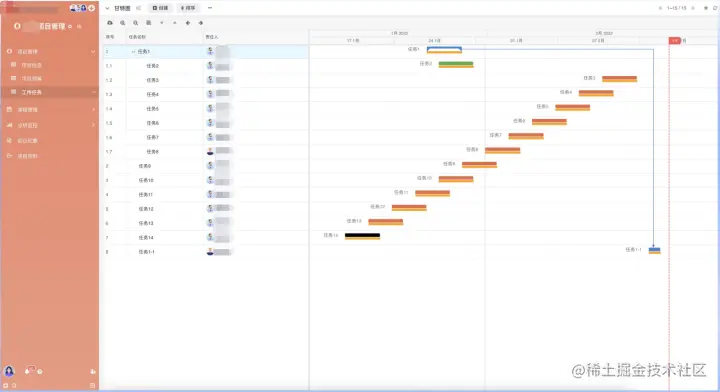
Task: Open the sidebar item above the folder item
Action: pos(50,140)
